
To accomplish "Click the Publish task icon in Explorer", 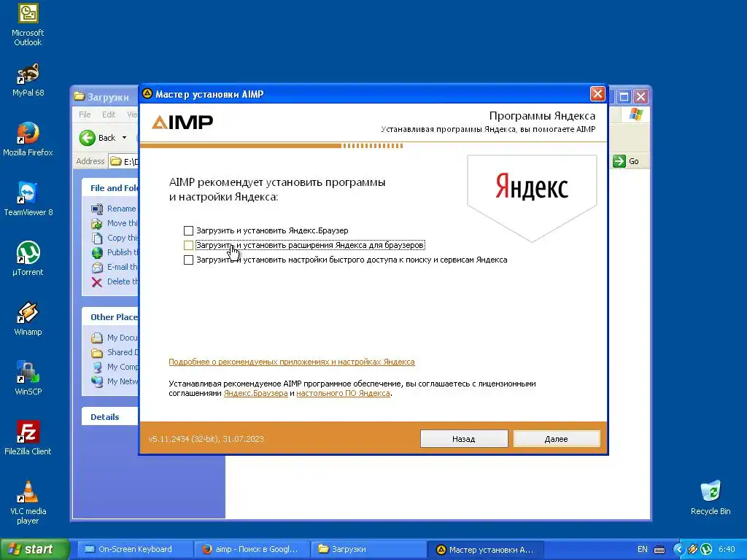I will 97,252.
